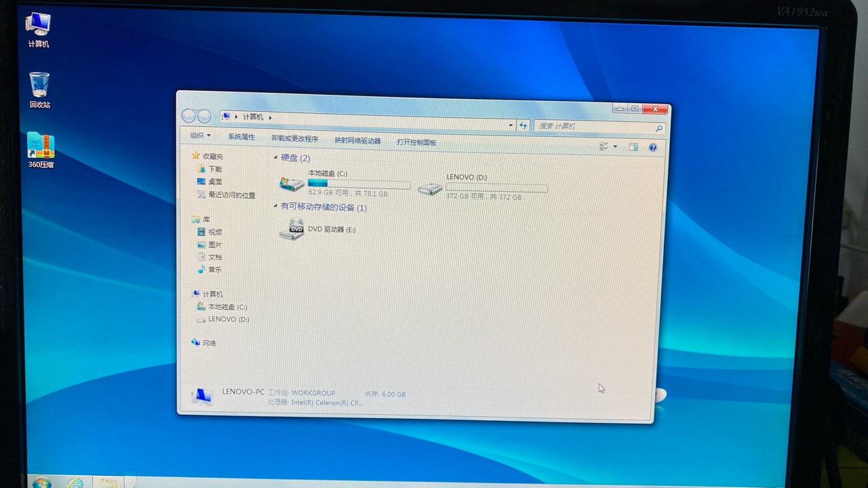This screenshot has height=488, width=868.
Task: Open the view options dropdown arrow
Action: coord(615,146)
